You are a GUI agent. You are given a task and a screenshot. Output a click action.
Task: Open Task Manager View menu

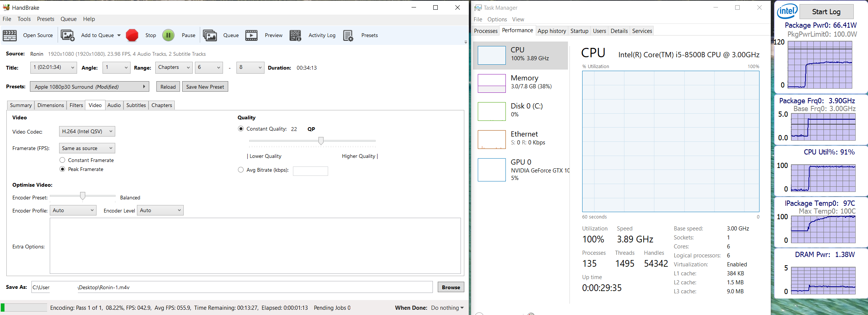[518, 19]
